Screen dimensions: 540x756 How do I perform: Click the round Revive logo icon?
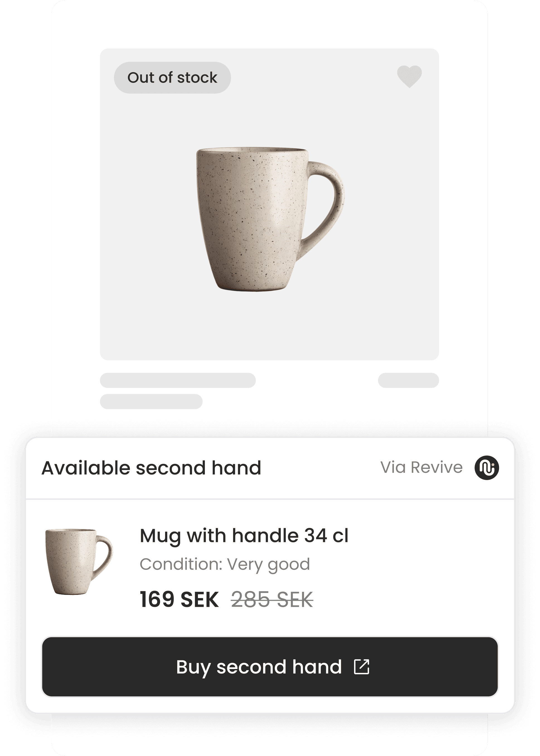pos(486,467)
